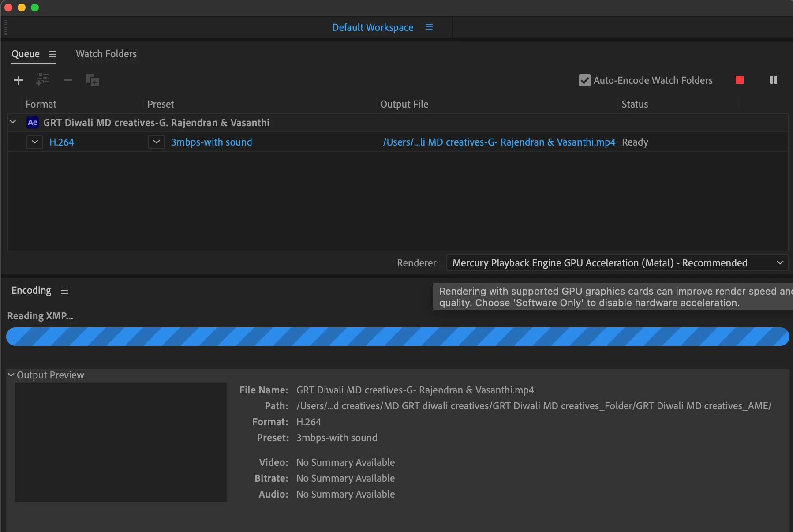Click the Preset value in Output Preview
This screenshot has height=532, width=793.
point(337,438)
